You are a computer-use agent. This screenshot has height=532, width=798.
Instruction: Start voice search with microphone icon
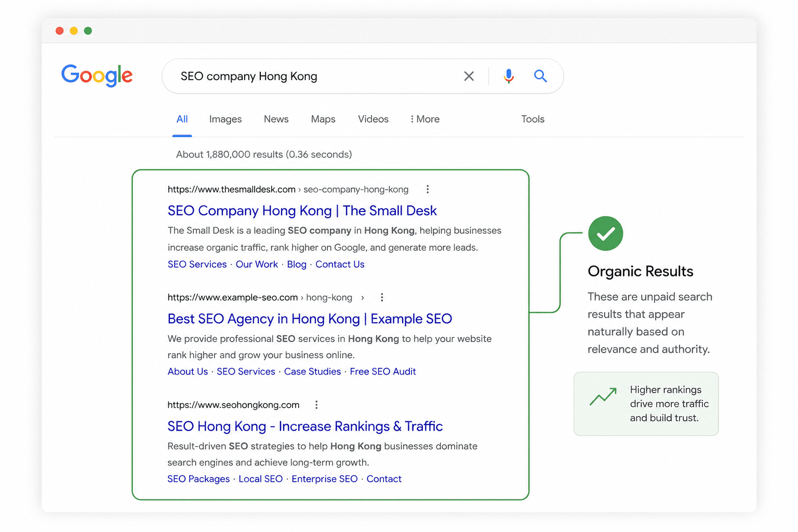point(509,76)
